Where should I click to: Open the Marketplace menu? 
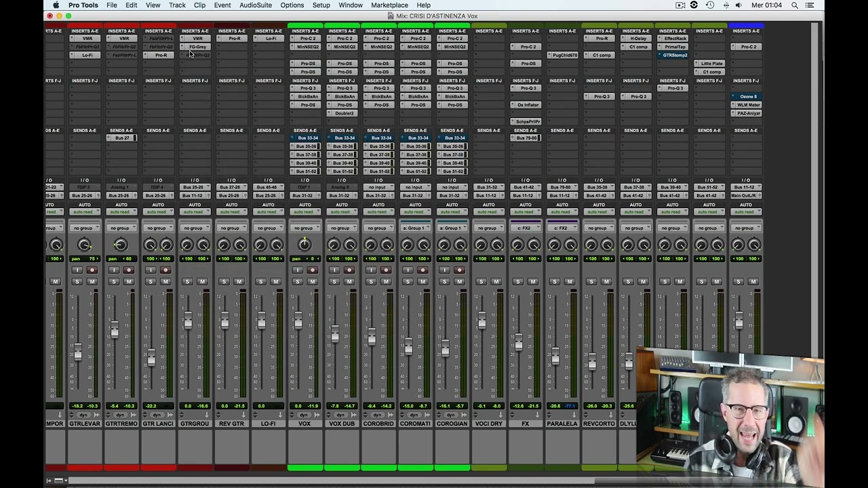(389, 5)
